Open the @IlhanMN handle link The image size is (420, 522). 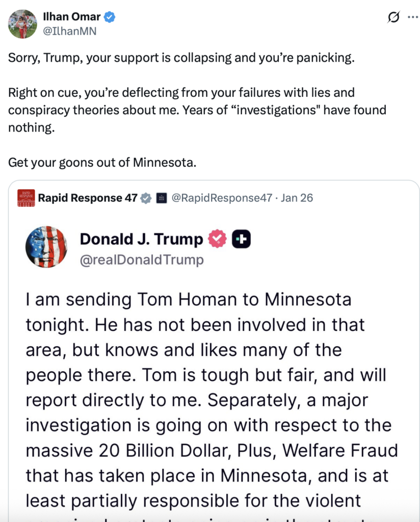(x=69, y=31)
